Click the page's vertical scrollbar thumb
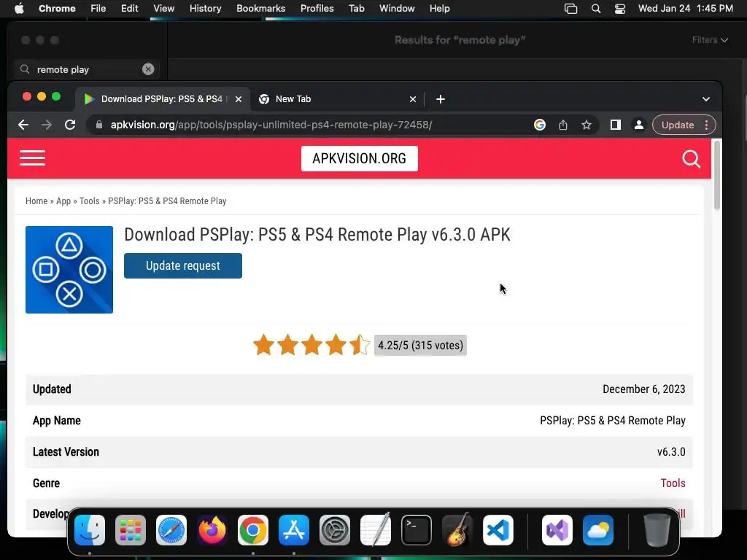 pos(716,175)
